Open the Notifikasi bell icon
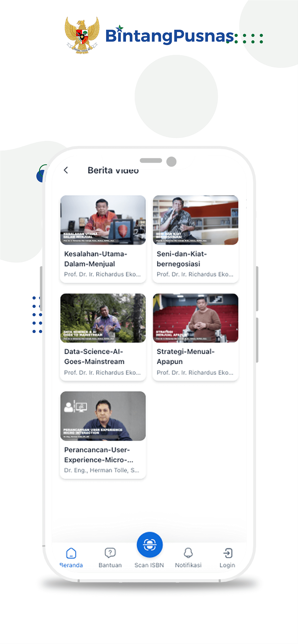 click(x=188, y=553)
